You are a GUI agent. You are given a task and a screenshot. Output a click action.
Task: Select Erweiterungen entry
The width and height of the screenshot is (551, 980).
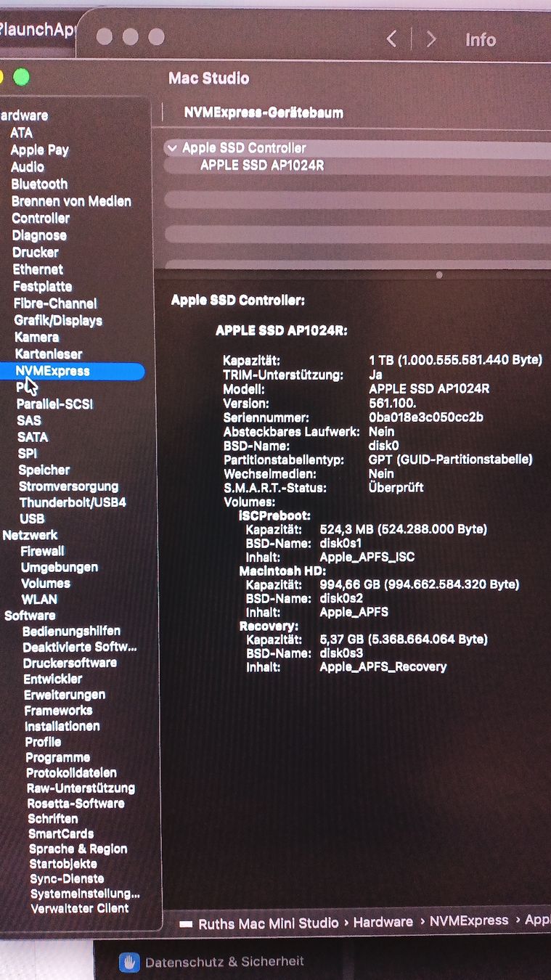click(x=65, y=695)
